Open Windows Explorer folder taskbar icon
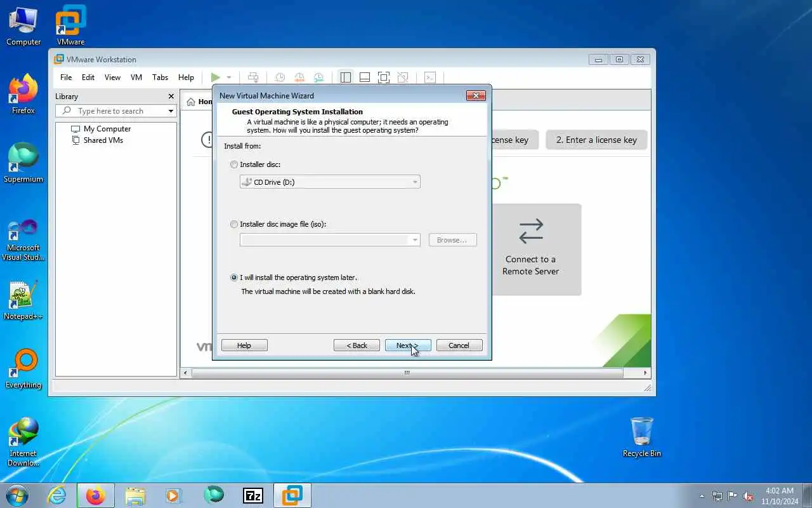 click(x=135, y=495)
